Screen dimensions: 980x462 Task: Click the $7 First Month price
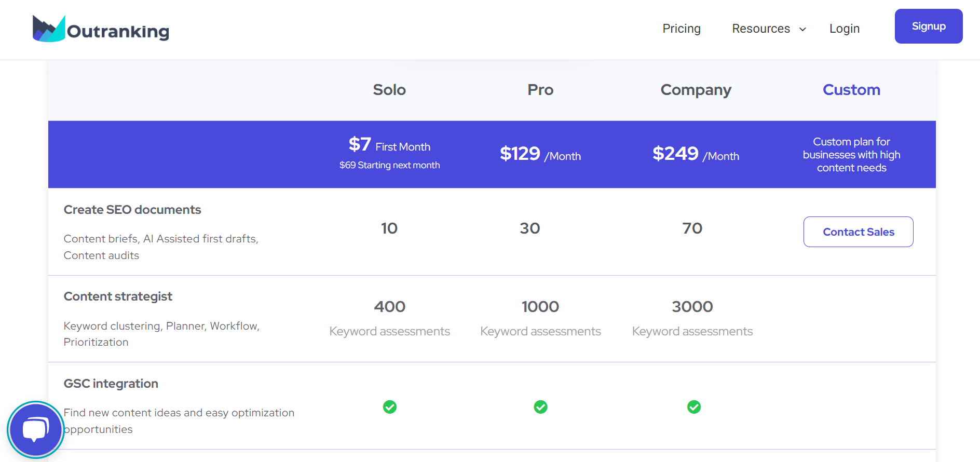[x=389, y=144]
